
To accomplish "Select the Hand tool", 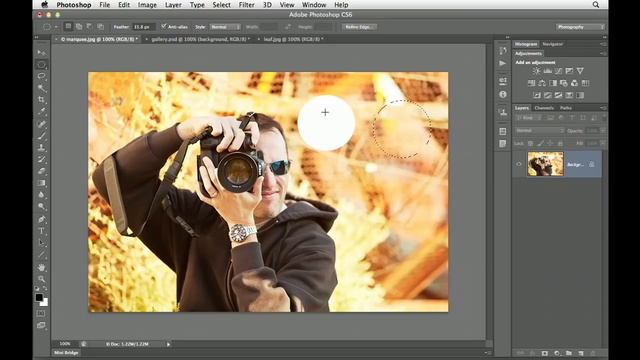I will pyautogui.click(x=41, y=267).
